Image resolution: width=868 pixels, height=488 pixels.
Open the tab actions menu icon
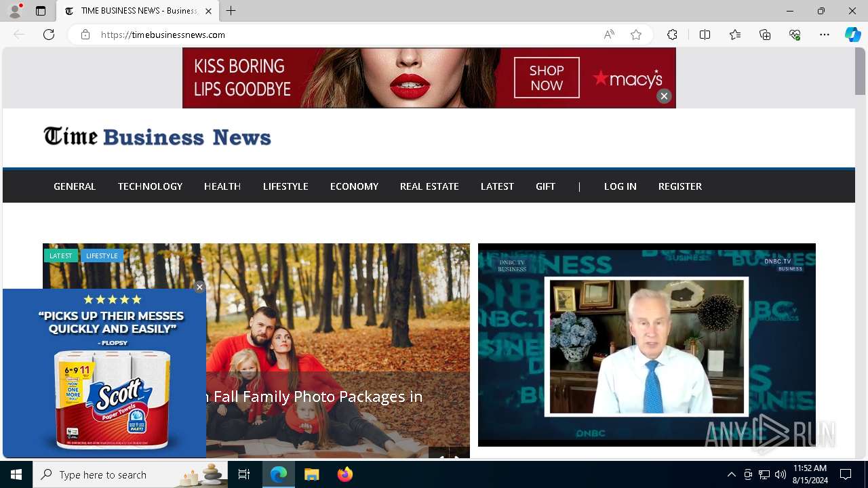pos(41,11)
